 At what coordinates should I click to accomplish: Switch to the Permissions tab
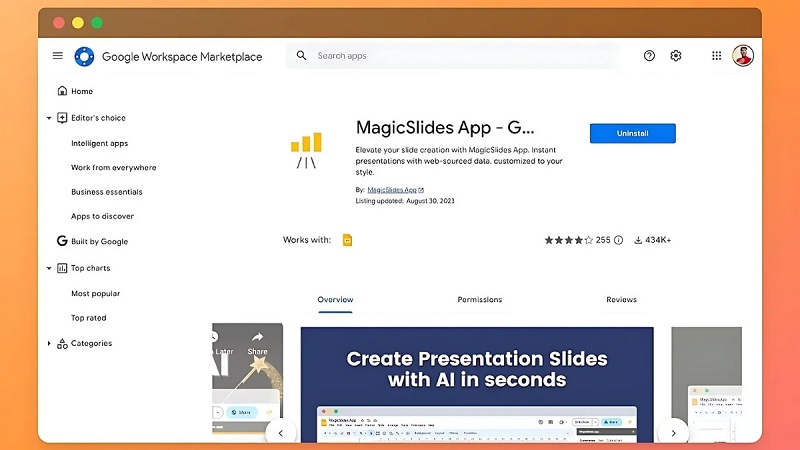[480, 299]
